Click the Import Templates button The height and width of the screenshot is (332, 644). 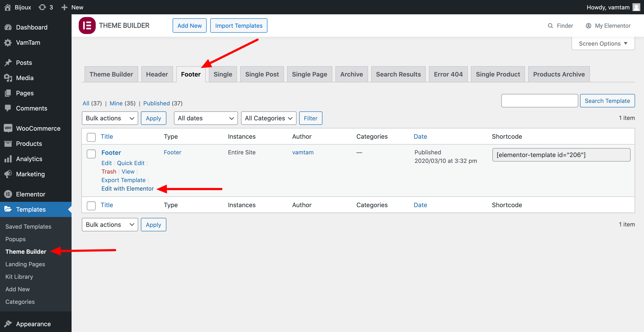239,26
